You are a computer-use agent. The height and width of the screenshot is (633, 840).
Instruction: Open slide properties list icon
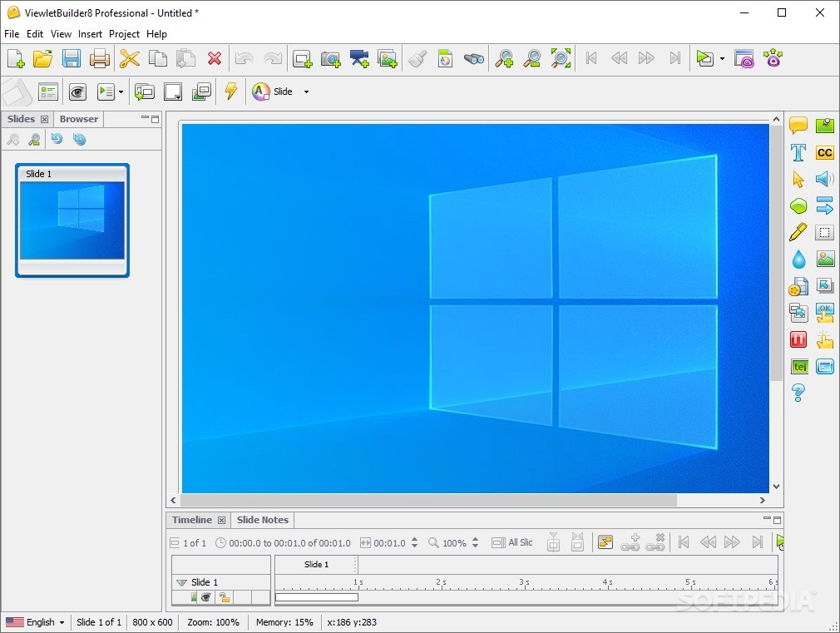[x=49, y=91]
